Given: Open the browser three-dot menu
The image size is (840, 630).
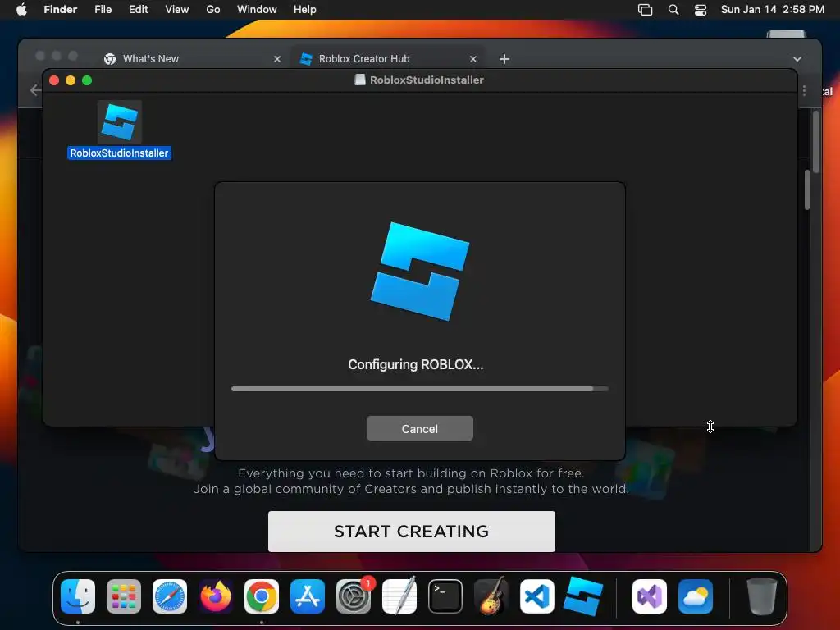Looking at the screenshot, I should [804, 91].
